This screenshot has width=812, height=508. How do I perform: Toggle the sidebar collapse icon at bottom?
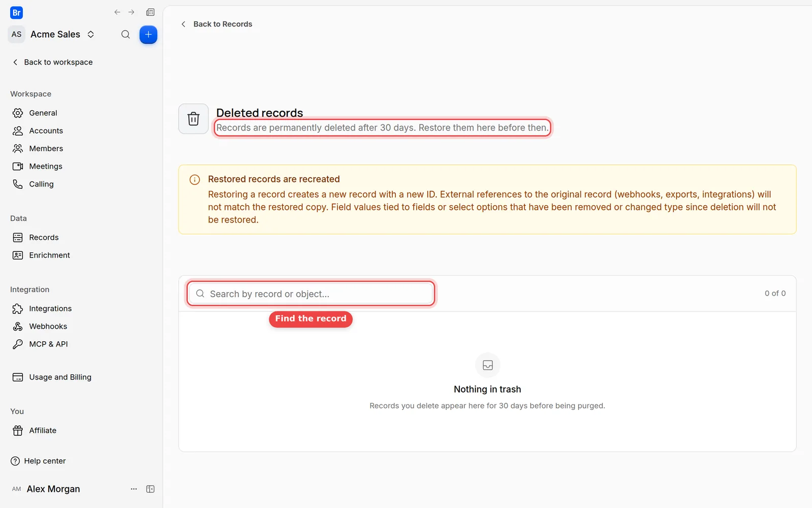pos(150,489)
